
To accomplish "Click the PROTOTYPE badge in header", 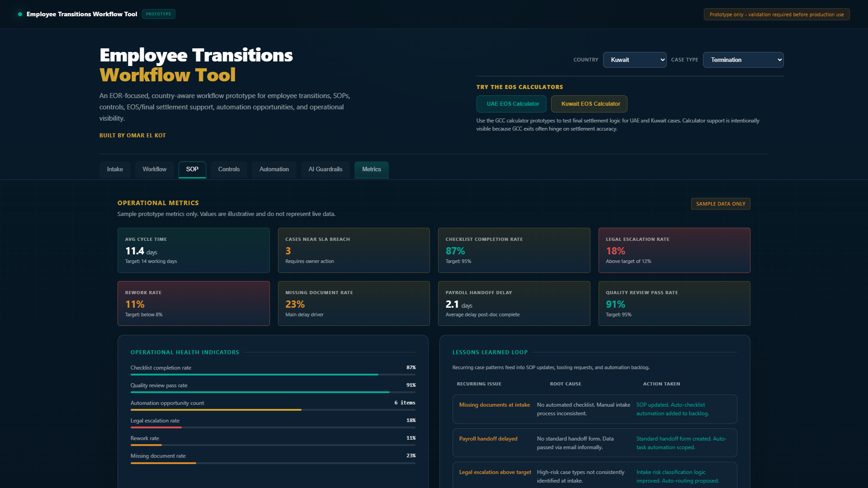I will tap(159, 14).
